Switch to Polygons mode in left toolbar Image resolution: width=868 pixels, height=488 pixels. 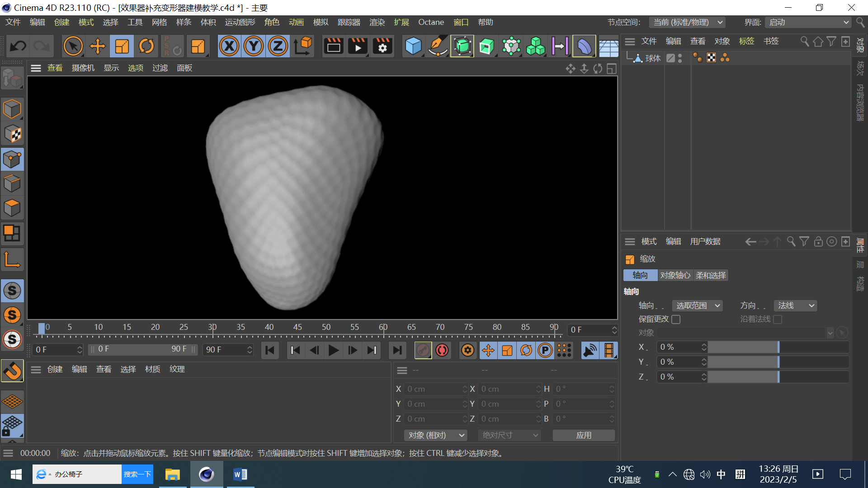coord(12,208)
